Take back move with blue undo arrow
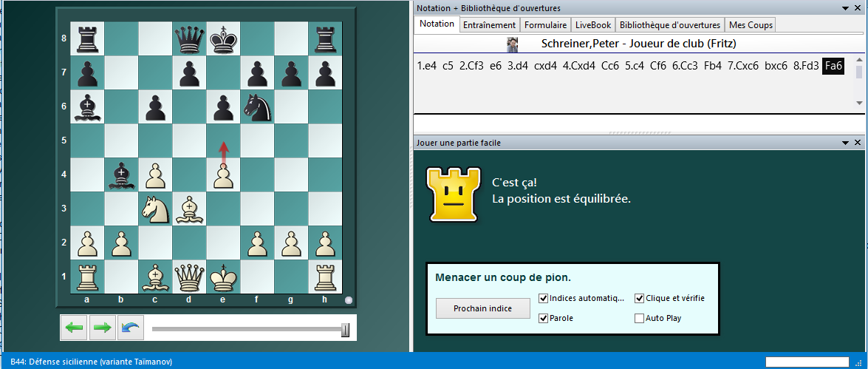Image resolution: width=868 pixels, height=369 pixels. coord(131,328)
